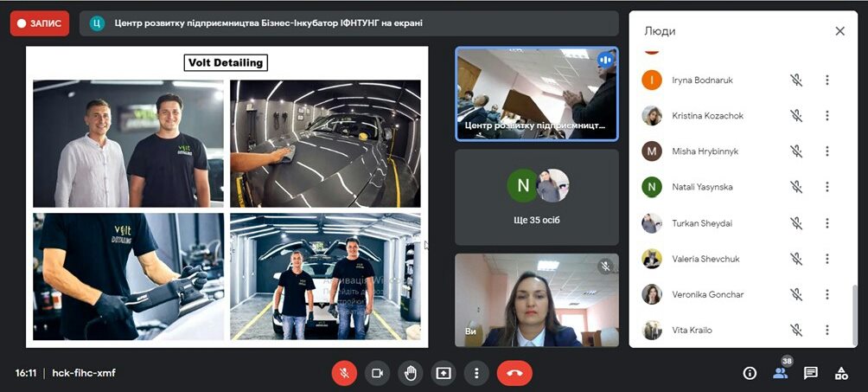Click Turkan Sheydai's muted microphone icon
Viewport: 868px width, 392px height.
[x=796, y=223]
